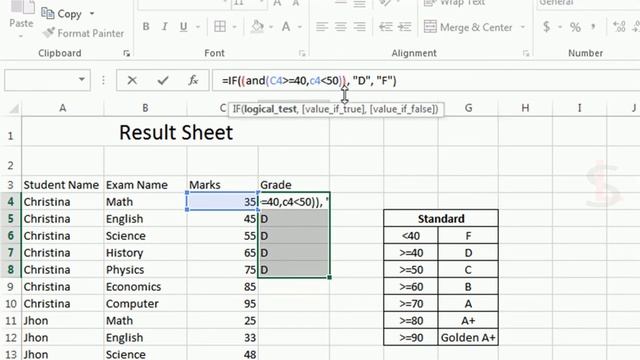The image size is (640, 360).
Task: Toggle Underline formatting
Action: tap(184, 27)
